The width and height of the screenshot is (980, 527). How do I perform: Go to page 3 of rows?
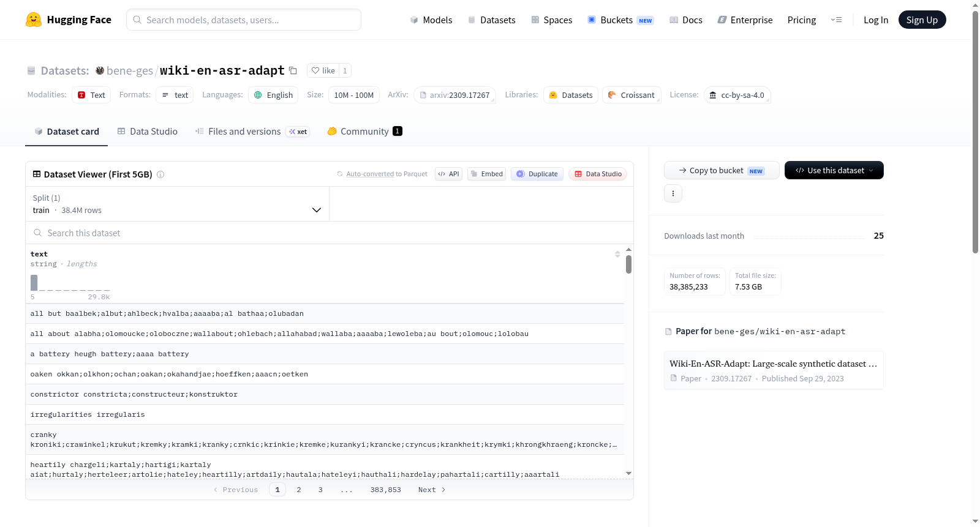point(320,490)
